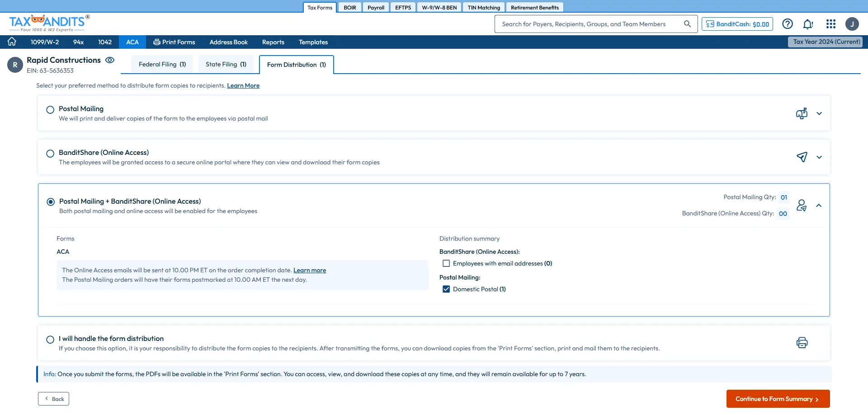Image resolution: width=868 pixels, height=415 pixels.
Task: Select the Postal Mailing radio option
Action: tap(50, 110)
